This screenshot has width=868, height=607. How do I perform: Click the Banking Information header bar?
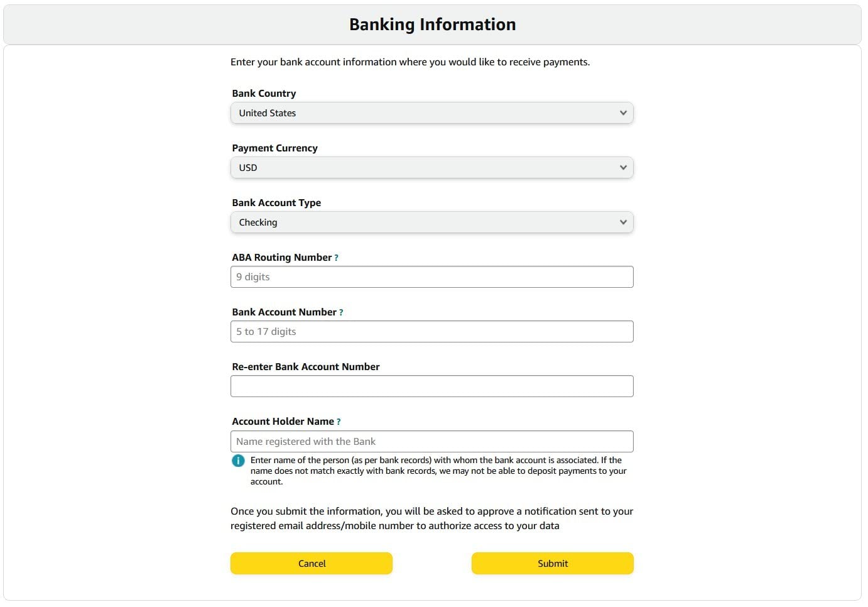point(432,25)
